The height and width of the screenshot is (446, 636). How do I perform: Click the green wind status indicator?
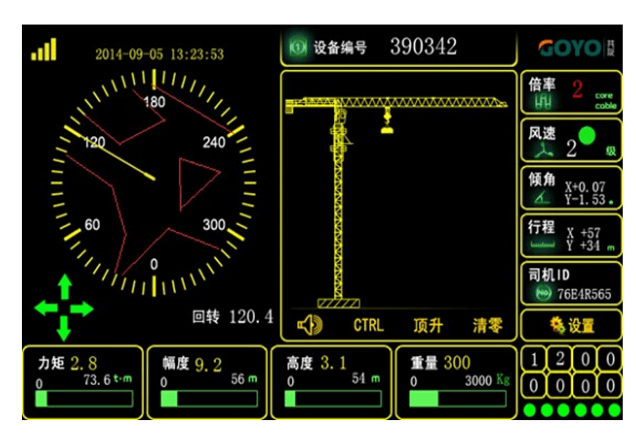point(587,136)
